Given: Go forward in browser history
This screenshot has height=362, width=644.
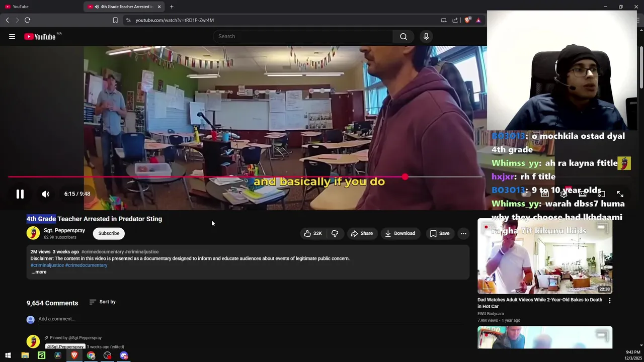Looking at the screenshot, I should (17, 20).
